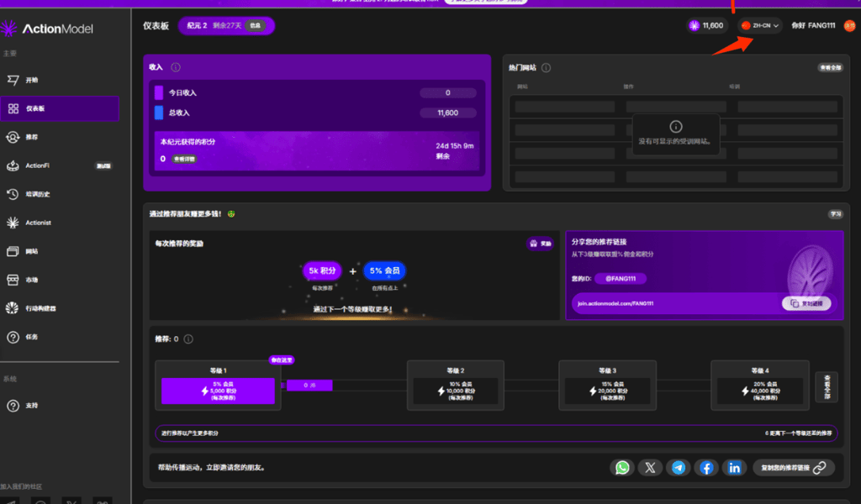Click the 行动构建器 action builder icon

13,308
